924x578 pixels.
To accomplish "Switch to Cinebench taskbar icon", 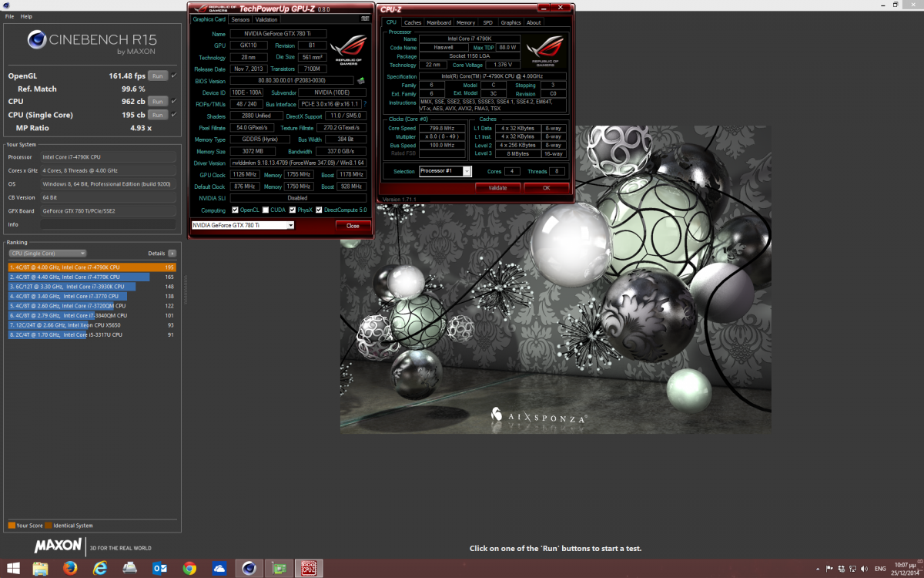I will pyautogui.click(x=249, y=569).
